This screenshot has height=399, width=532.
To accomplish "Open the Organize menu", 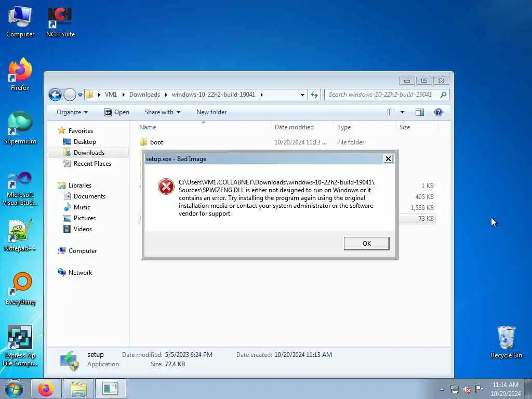I will click(x=72, y=112).
